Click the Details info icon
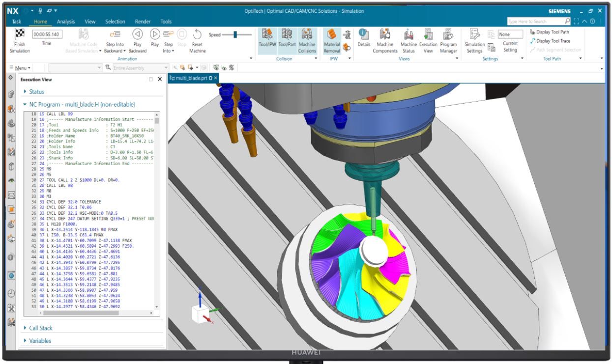This screenshot has height=364, width=612. click(x=364, y=34)
